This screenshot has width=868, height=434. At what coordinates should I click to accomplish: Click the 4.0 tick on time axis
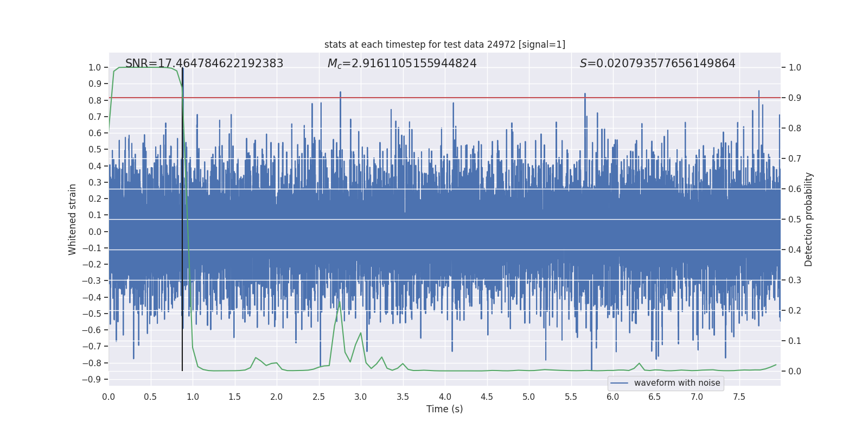445,397
